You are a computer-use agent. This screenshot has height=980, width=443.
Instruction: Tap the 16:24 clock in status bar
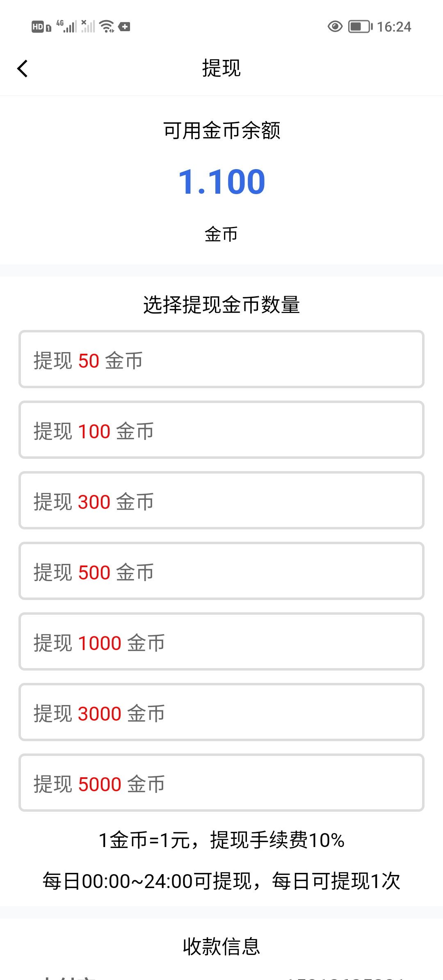(394, 27)
